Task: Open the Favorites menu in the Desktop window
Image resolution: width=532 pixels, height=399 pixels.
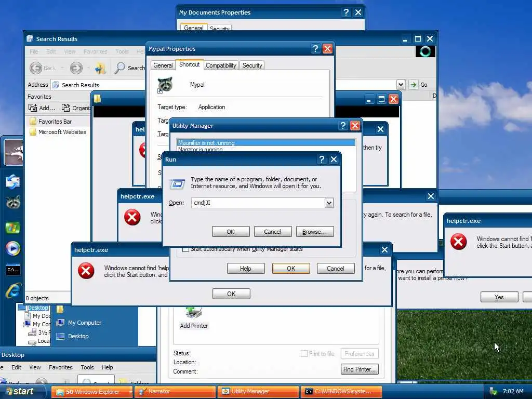Action: click(x=60, y=367)
